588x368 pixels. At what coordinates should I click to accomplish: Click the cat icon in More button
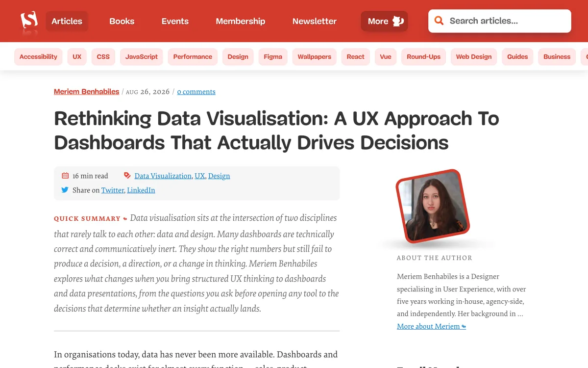(398, 21)
